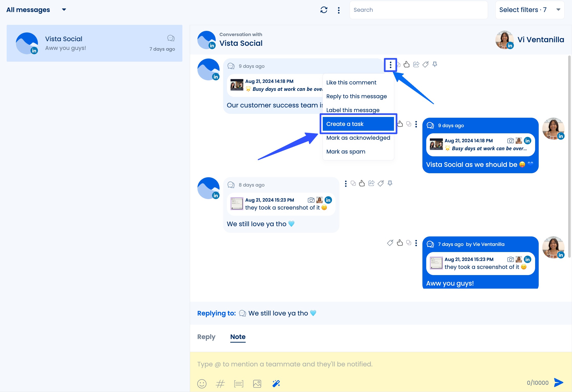
Task: Insert a hashtag using the hashtag icon
Action: [x=220, y=384]
